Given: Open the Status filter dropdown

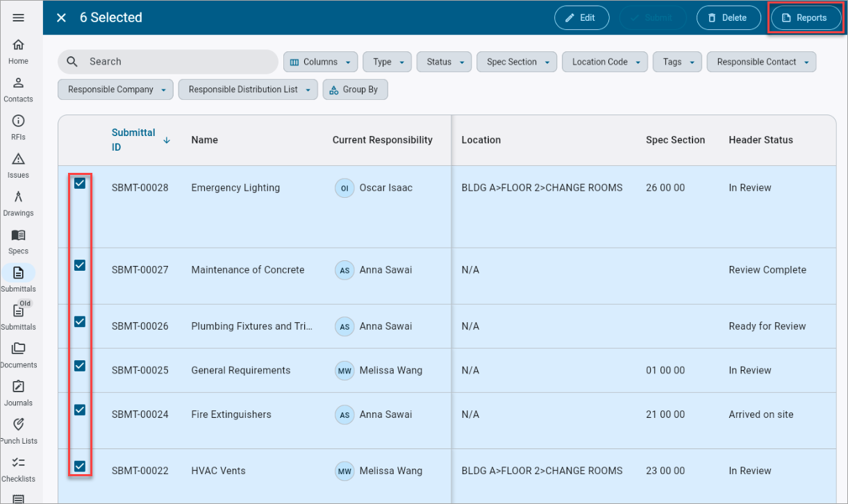Looking at the screenshot, I should coord(444,62).
